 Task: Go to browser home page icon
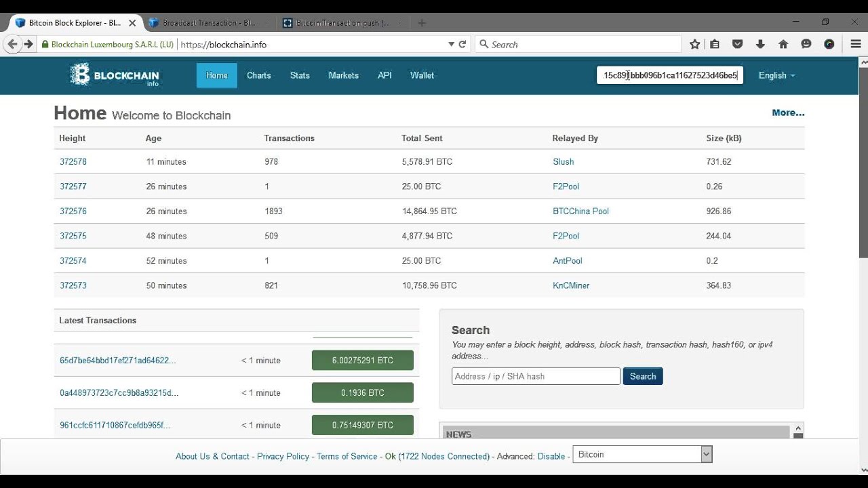tap(783, 44)
